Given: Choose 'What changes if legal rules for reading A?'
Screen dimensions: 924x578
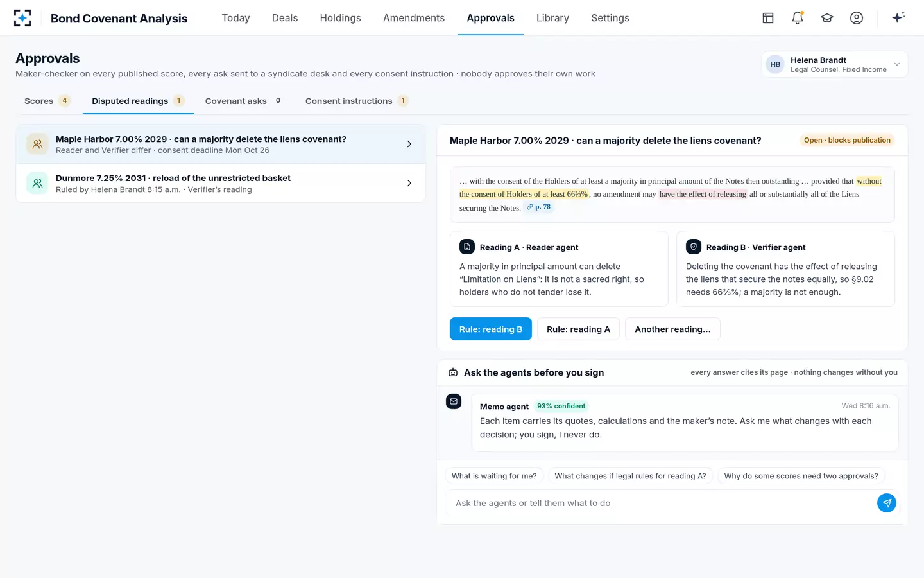Looking at the screenshot, I should (x=630, y=476).
